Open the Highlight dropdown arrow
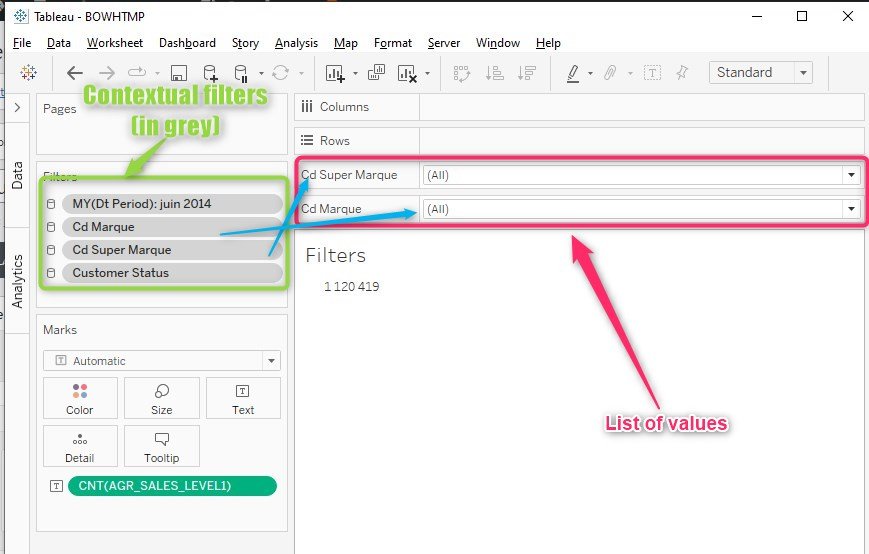The width and height of the screenshot is (869, 554). (x=590, y=73)
